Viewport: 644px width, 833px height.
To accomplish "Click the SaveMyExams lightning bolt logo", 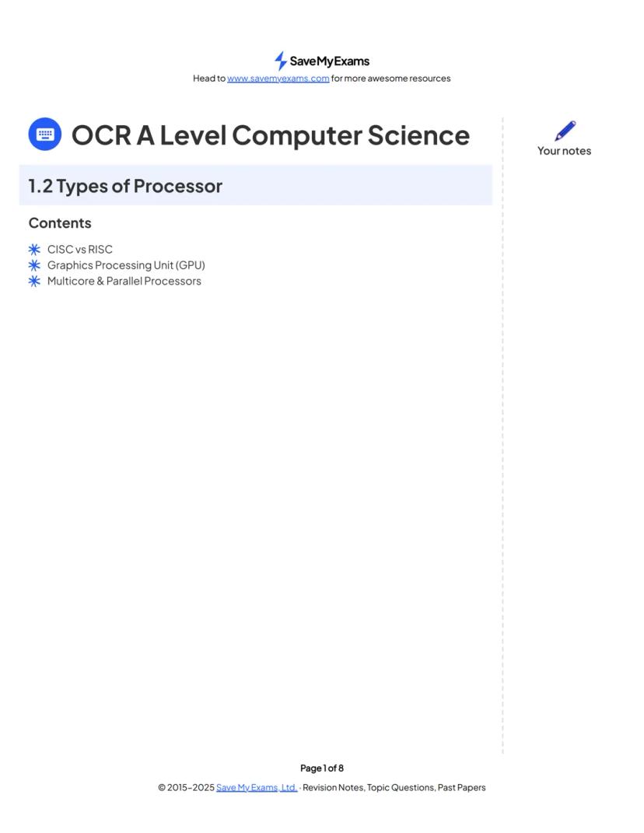I will tap(280, 61).
